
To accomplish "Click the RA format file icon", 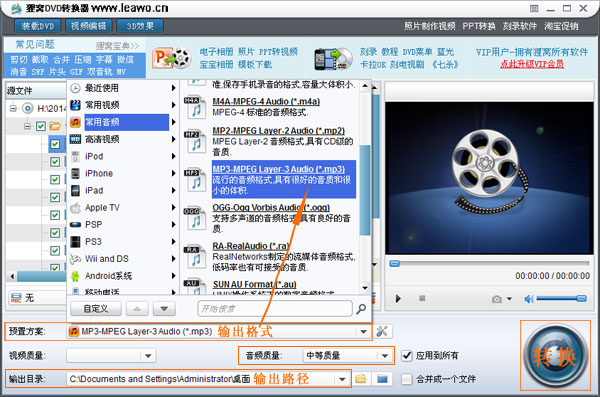I will (x=195, y=256).
